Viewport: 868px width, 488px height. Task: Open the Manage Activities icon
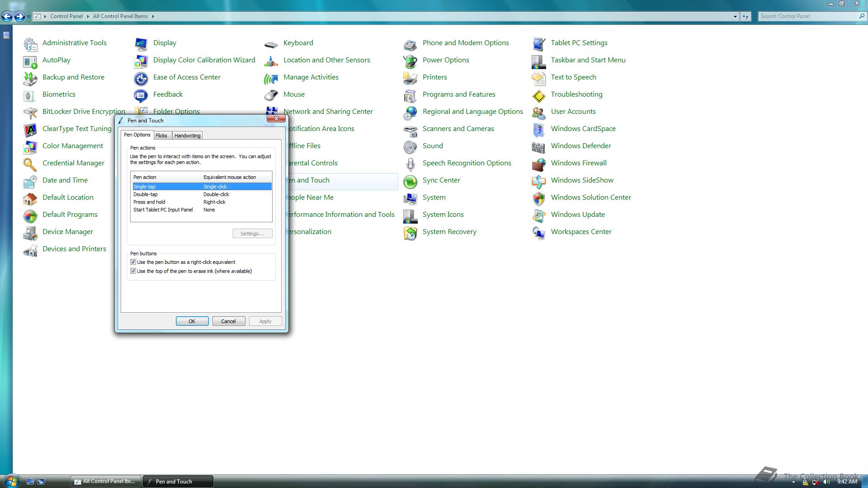pos(271,79)
